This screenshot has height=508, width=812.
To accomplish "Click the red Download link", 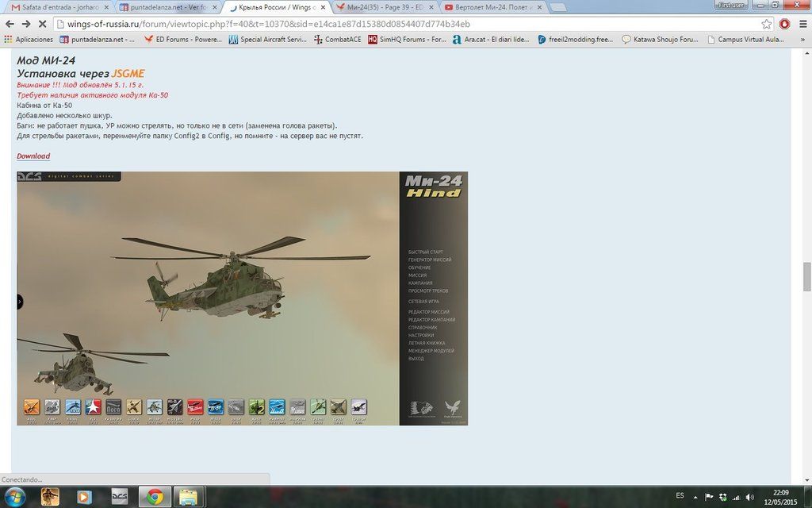I will point(33,156).
